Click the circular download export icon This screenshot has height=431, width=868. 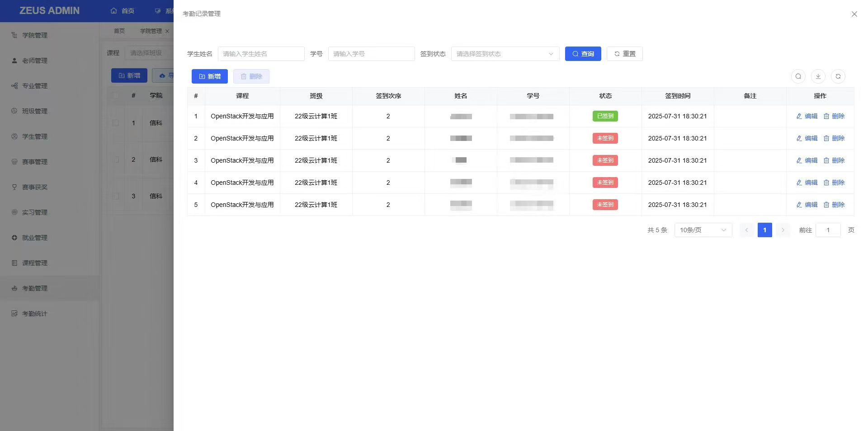(818, 76)
